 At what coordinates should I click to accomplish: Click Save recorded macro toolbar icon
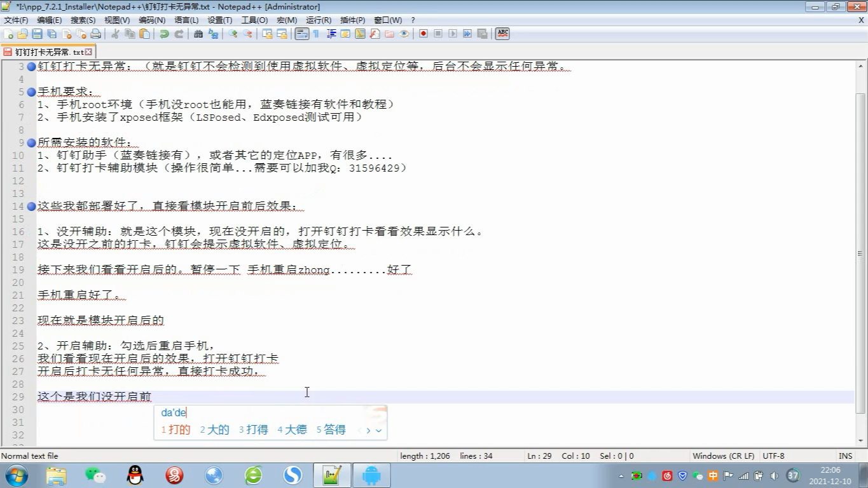point(482,34)
